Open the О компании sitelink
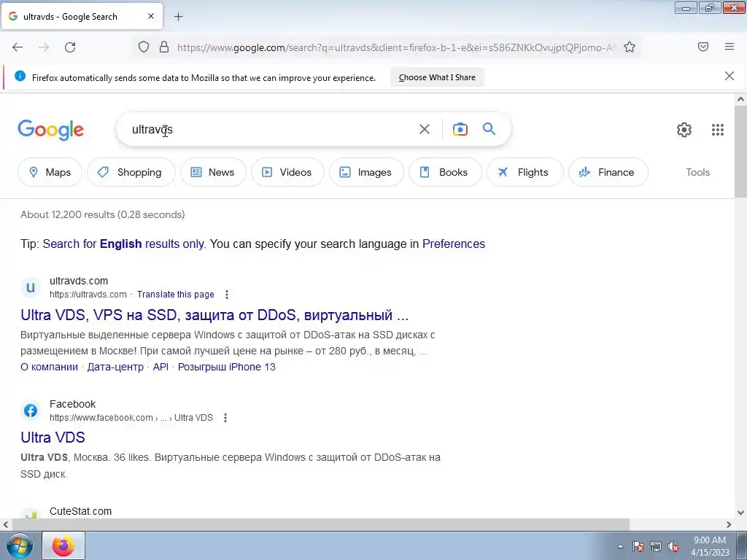Image resolution: width=747 pixels, height=560 pixels. [x=49, y=367]
